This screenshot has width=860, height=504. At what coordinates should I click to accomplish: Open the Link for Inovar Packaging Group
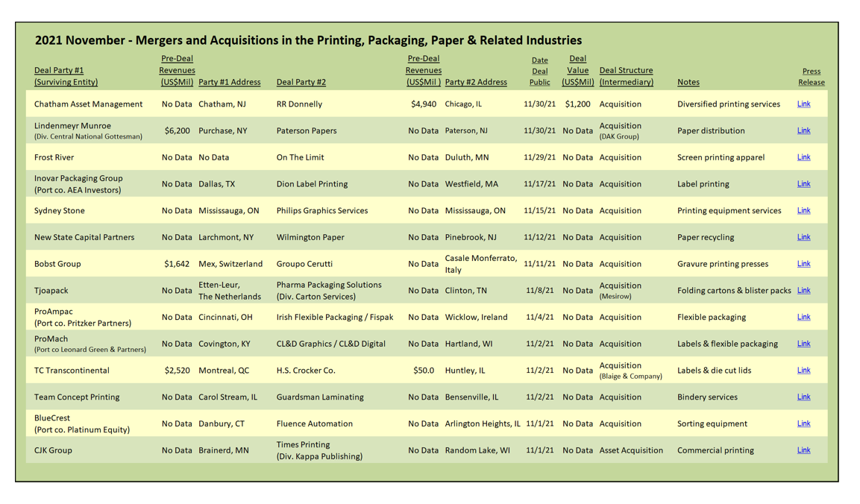pyautogui.click(x=803, y=183)
